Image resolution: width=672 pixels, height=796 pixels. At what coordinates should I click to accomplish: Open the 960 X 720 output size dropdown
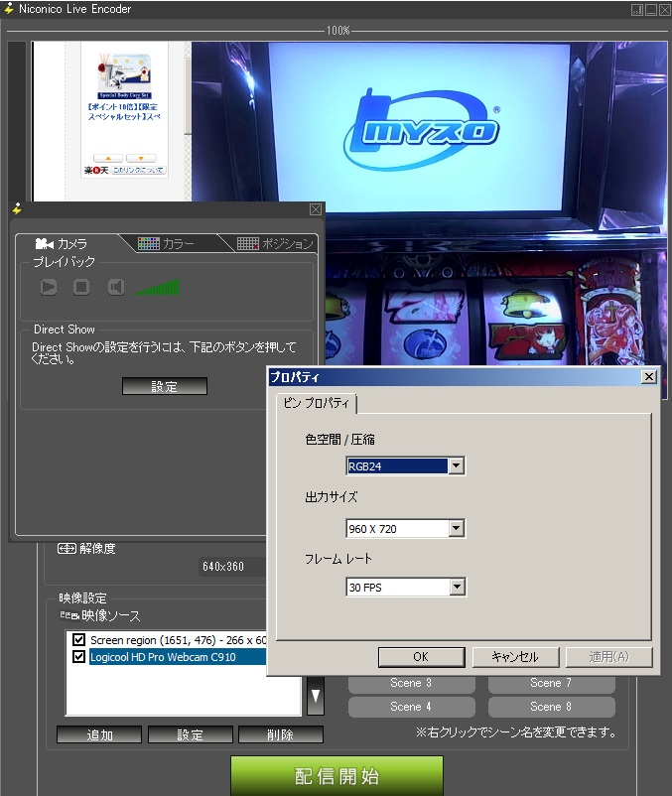pos(457,528)
